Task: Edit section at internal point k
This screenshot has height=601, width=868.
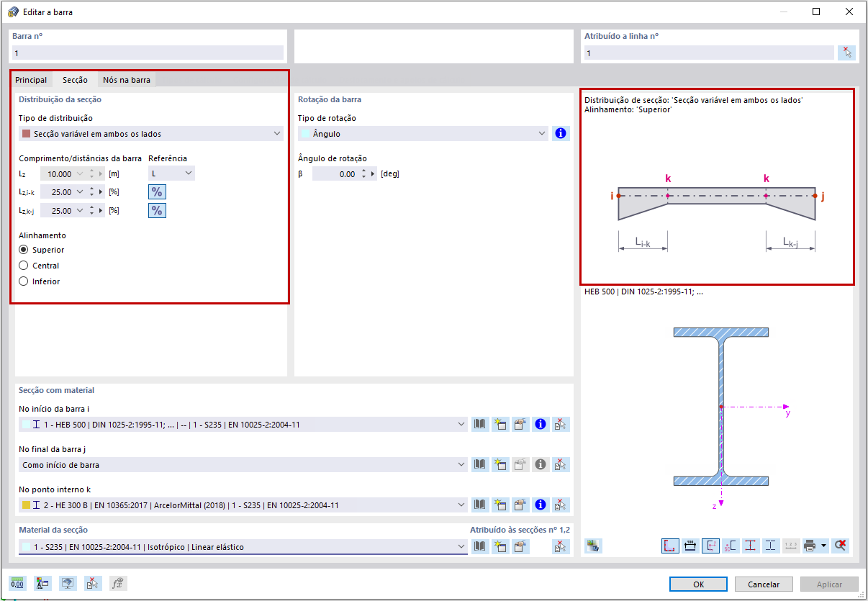Action: click(520, 505)
